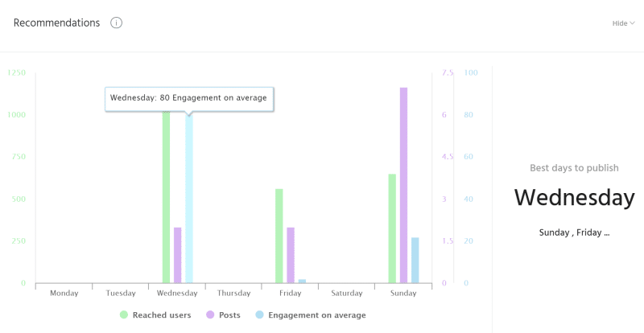Click Sunday's blue Engagement bar
This screenshot has width=644, height=333.
pos(415,260)
